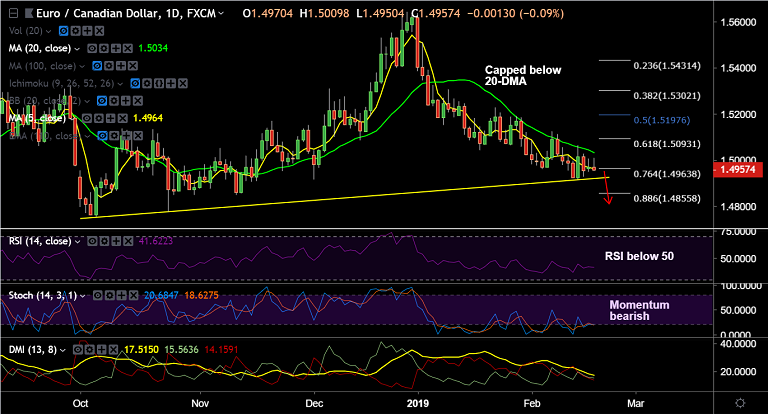This screenshot has width=768, height=415.
Task: Click plus icon beside MA (20, close)
Action: click(x=116, y=49)
